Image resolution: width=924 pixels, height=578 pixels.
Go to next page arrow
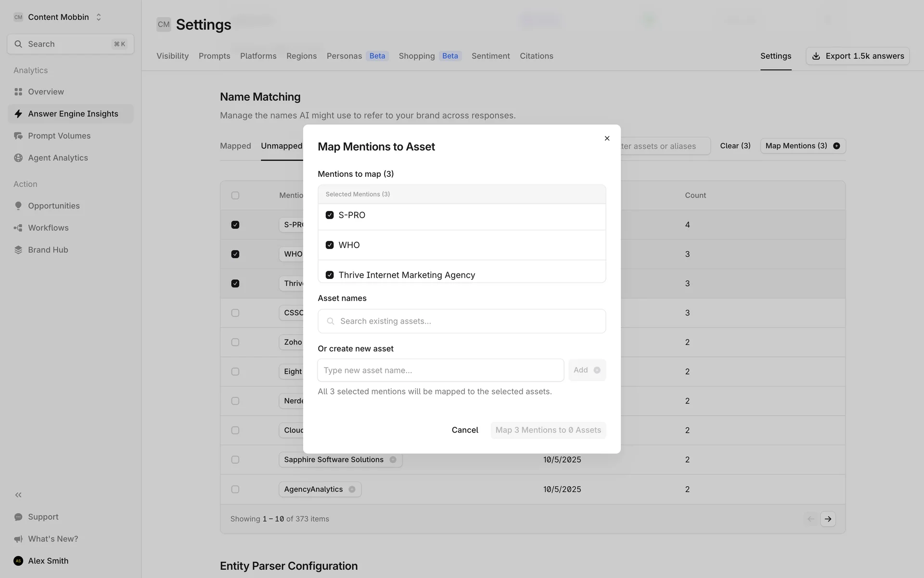coord(828,519)
